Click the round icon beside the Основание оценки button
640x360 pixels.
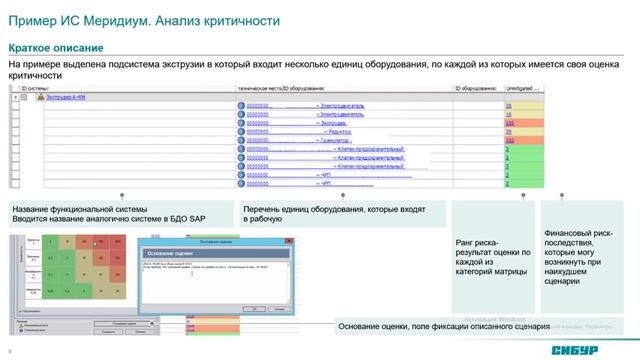click(153, 324)
